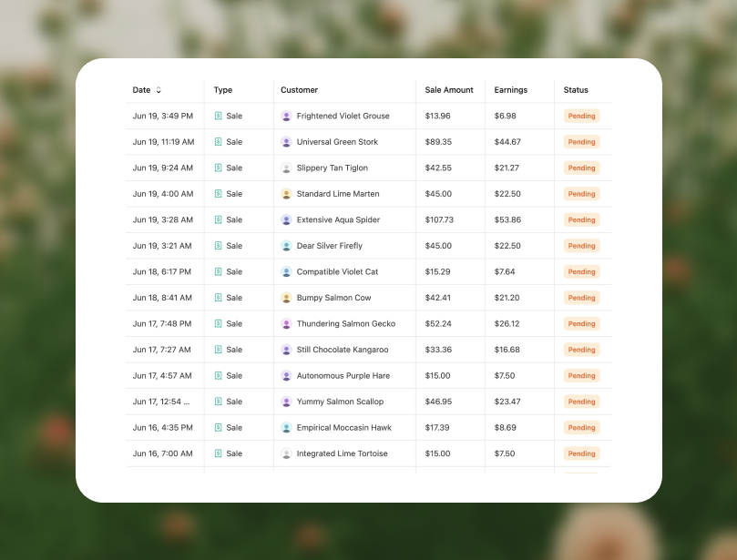
Task: Click the Compatible Violet Cat avatar
Action: (286, 271)
